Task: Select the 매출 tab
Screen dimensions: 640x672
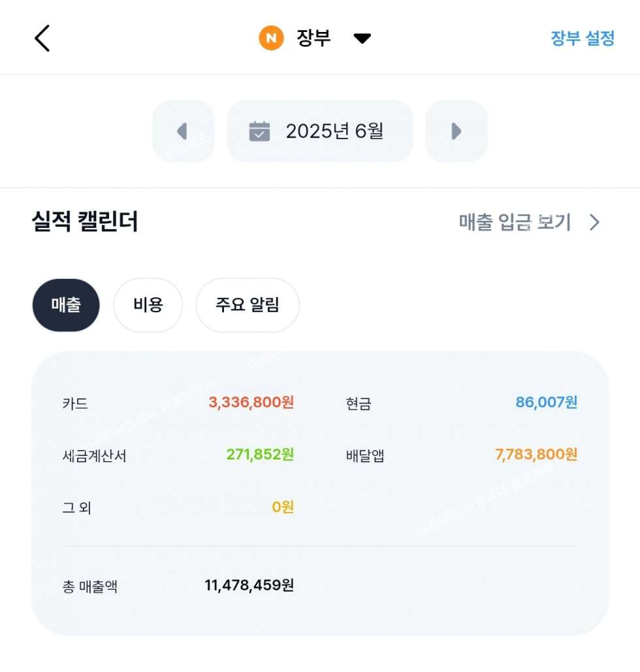Action: [66, 305]
